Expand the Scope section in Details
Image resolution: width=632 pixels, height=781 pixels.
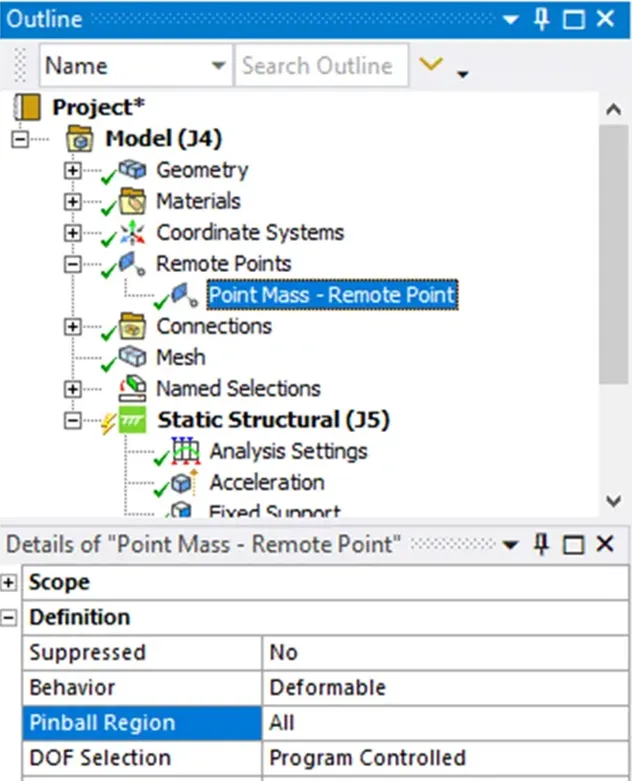coord(8,582)
